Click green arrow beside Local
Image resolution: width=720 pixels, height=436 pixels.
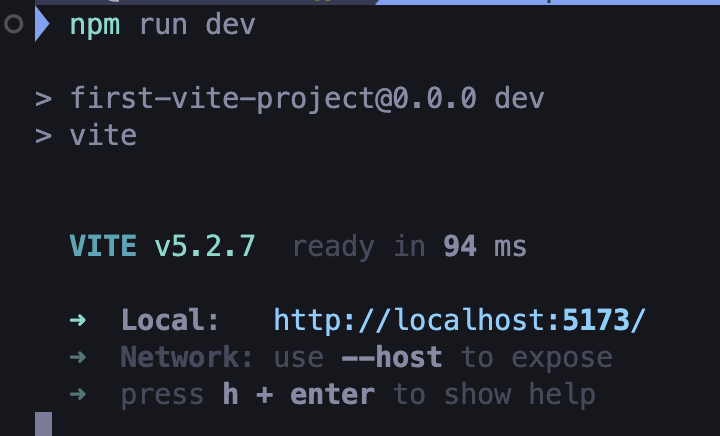pos(78,319)
